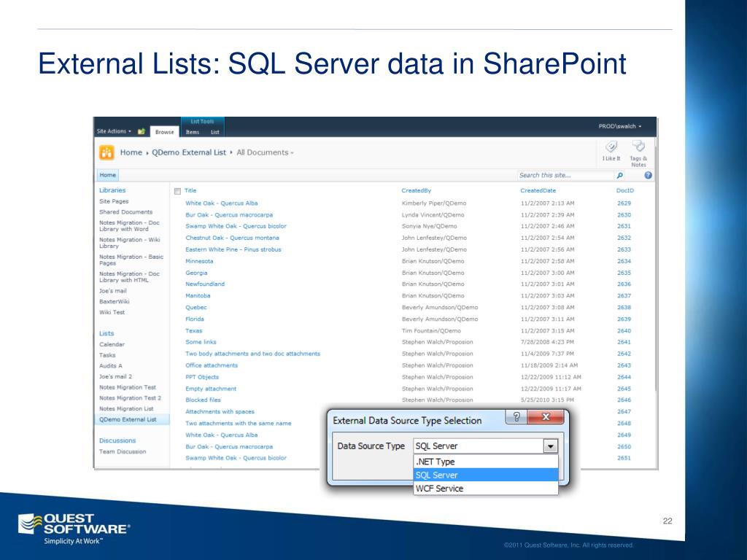The image size is (747, 560).
Task: Open the PPT Objects item
Action: coord(202,377)
